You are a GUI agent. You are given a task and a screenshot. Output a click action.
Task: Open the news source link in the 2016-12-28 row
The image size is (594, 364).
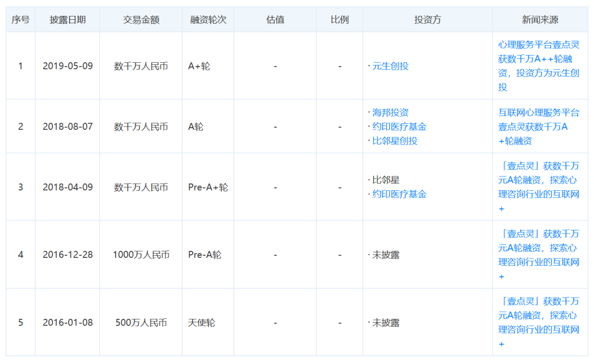pos(538,255)
